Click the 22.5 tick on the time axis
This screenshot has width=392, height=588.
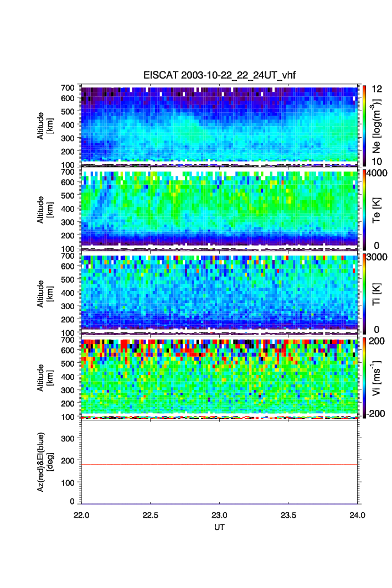click(x=151, y=514)
